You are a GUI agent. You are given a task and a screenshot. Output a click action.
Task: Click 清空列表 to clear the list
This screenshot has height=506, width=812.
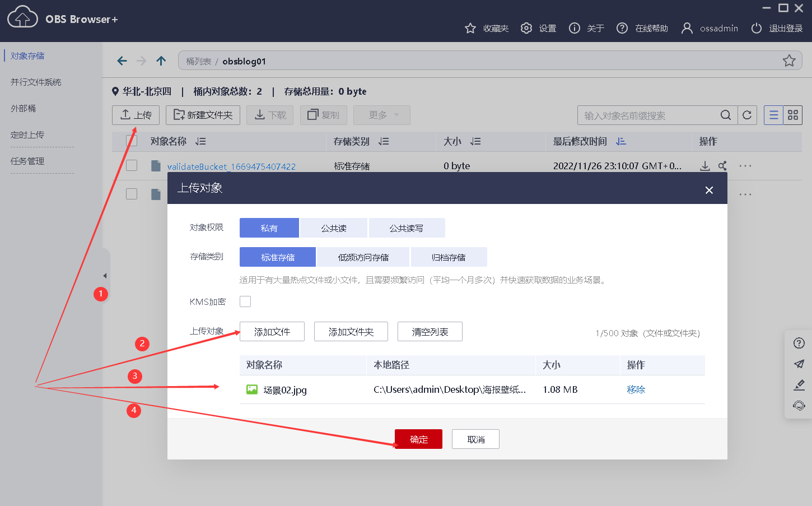(430, 332)
